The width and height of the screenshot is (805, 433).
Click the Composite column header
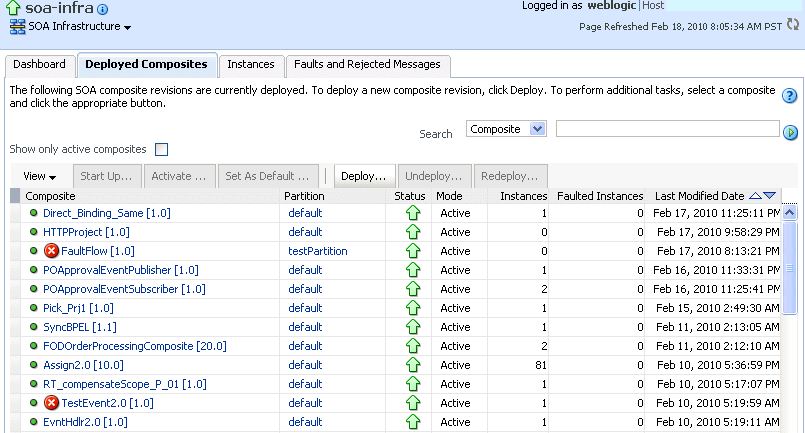tap(150, 196)
